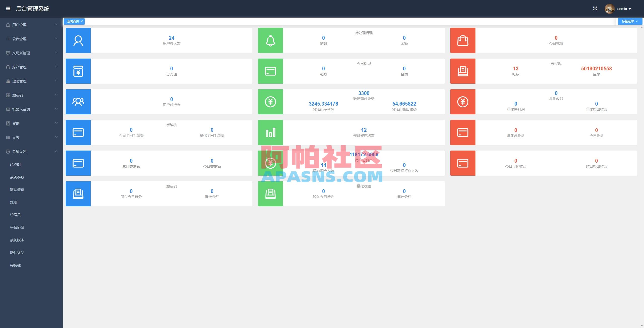Click the red shopping bag recharge icon
The width and height of the screenshot is (644, 328).
point(463,40)
